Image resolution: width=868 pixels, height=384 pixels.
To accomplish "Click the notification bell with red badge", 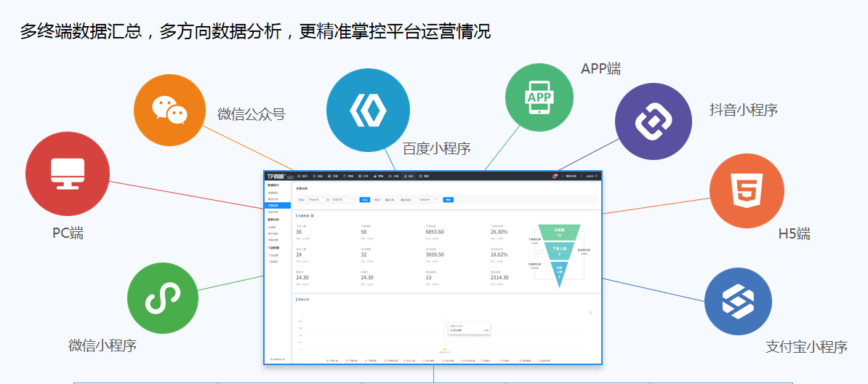I will coord(555,176).
